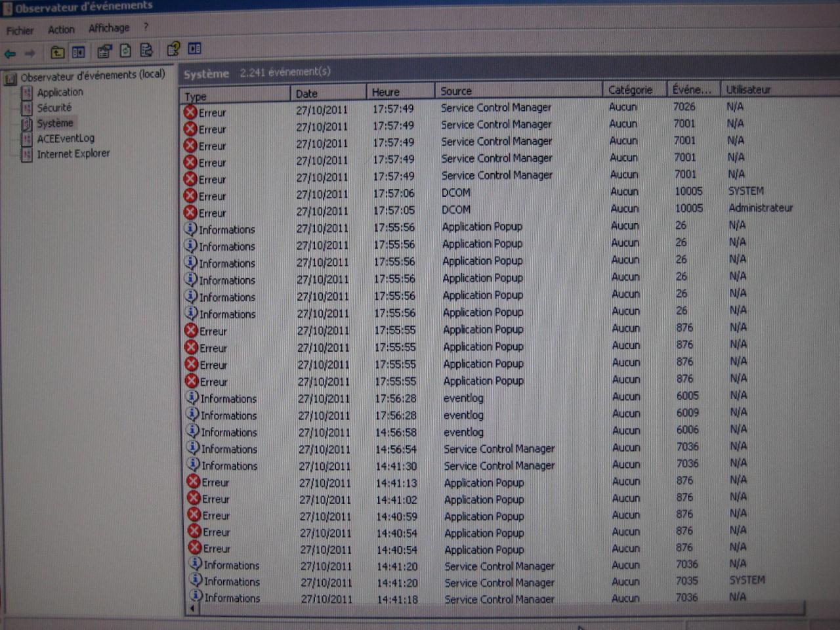Open the Properties toolbar icon
This screenshot has width=840, height=630.
pos(104,51)
